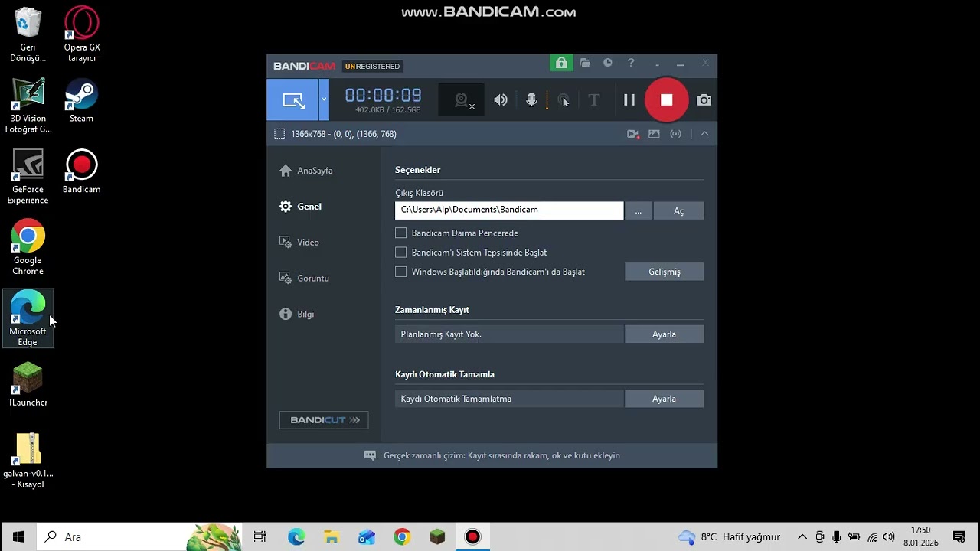Browse output folder with ... button
Screen dimensions: 980x551
639,210
